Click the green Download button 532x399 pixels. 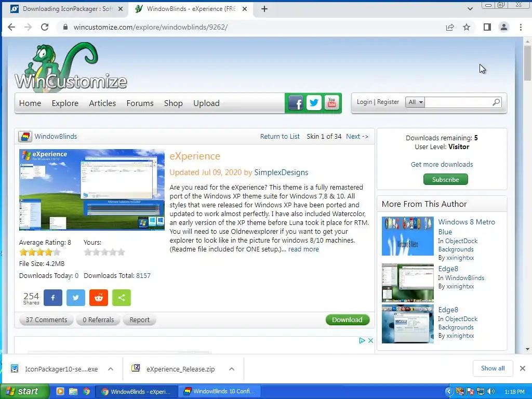click(348, 320)
